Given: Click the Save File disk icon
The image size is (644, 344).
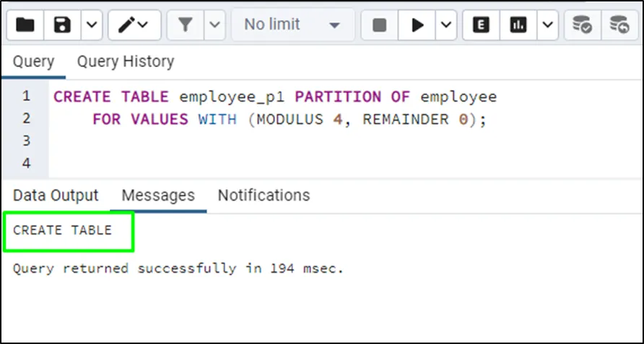Looking at the screenshot, I should point(63,25).
